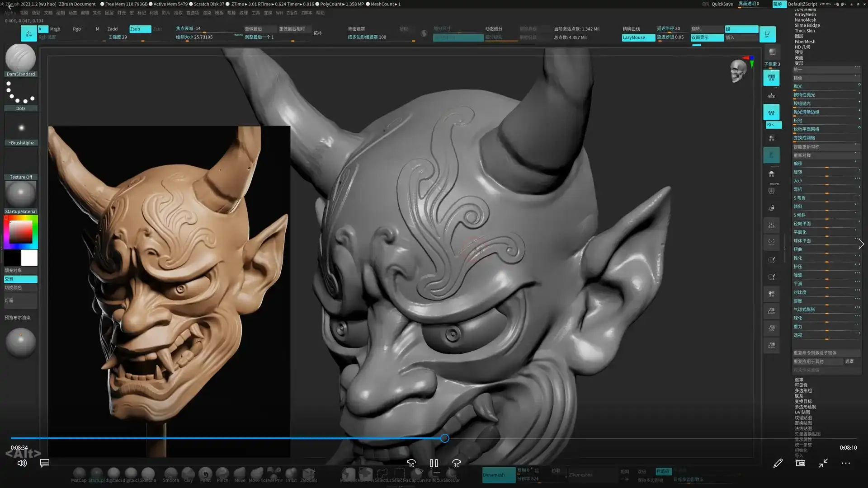Select the Move brush icon
The image size is (868, 488).
(x=240, y=472)
